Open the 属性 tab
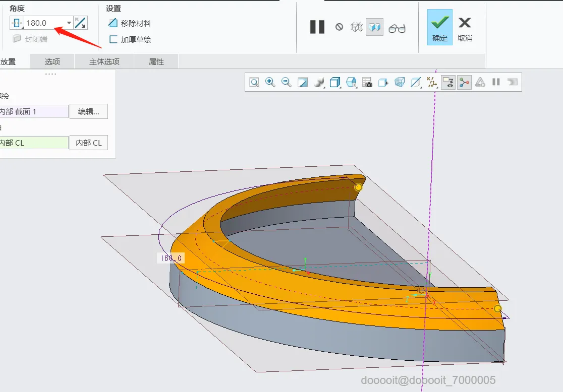Image resolution: width=563 pixels, height=392 pixels. pyautogui.click(x=156, y=62)
